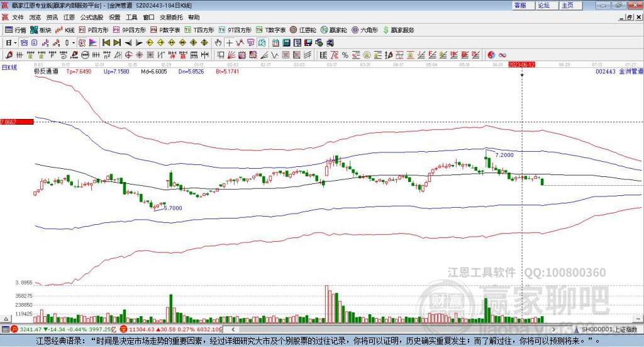Click the 日K线 chart label
Screen dimensions: 644x347
coord(9,67)
